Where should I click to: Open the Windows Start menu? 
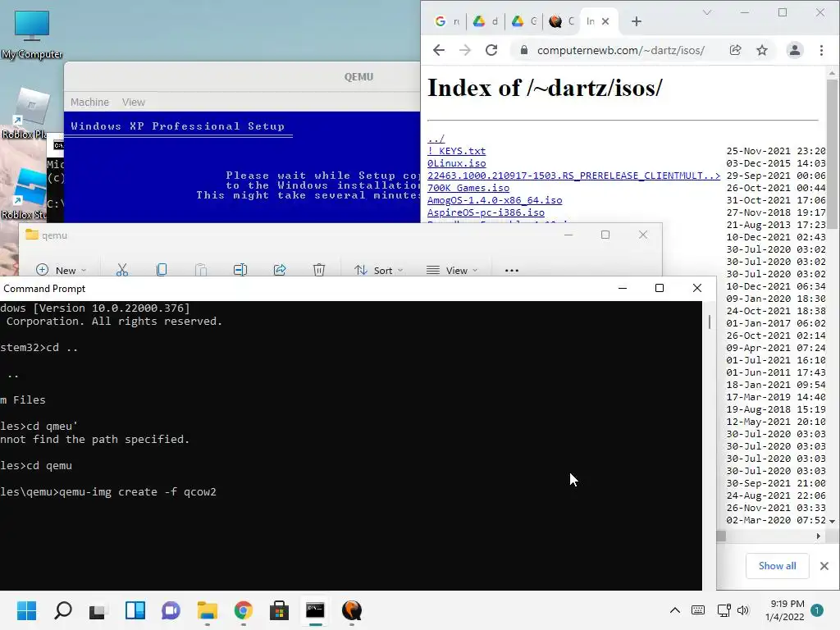[26, 610]
